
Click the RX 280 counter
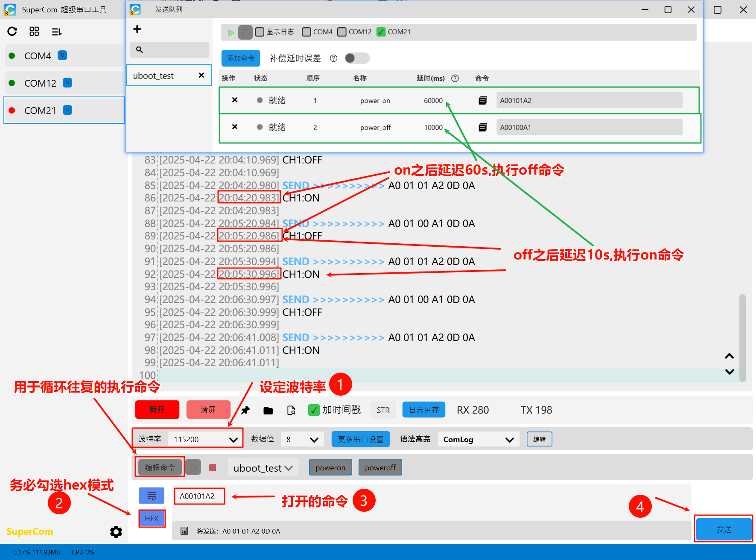[x=473, y=410]
